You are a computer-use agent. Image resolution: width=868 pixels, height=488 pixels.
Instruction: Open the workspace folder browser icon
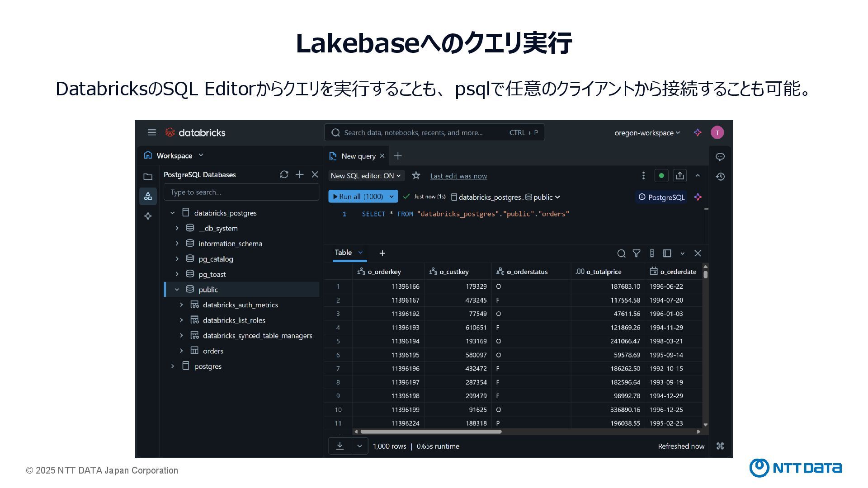pyautogui.click(x=148, y=177)
